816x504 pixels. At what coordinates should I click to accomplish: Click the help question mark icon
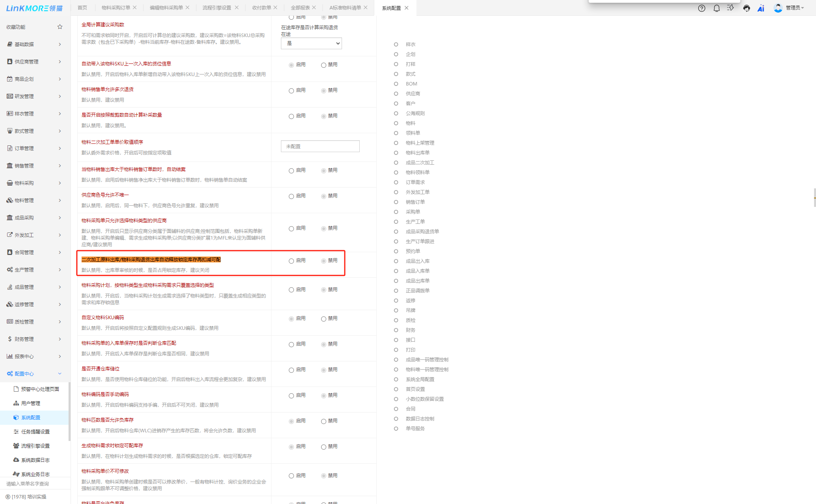[x=701, y=8]
